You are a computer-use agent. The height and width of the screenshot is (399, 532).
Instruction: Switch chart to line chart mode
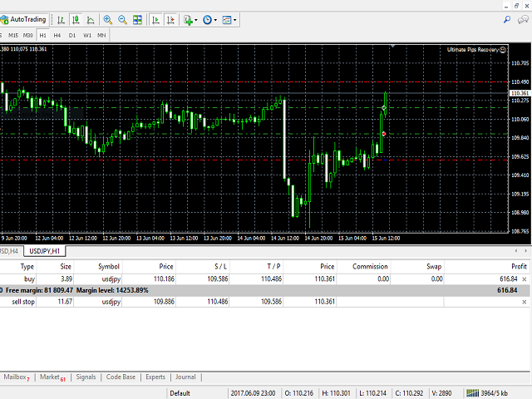[x=89, y=19]
